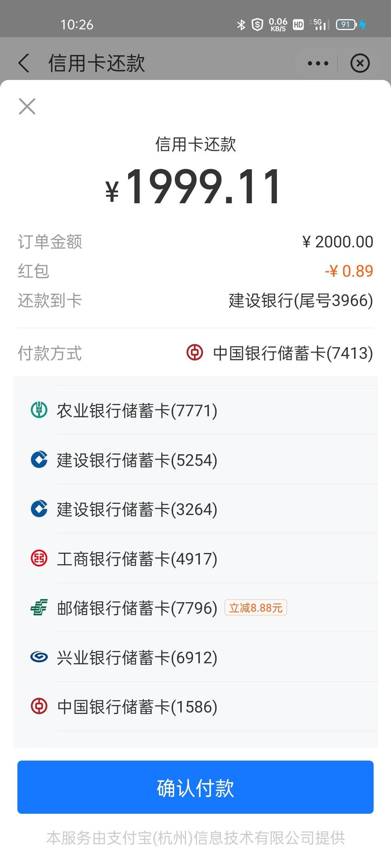Select 建设银行储蓄卡(5254) as payment method
The image size is (391, 868).
[x=195, y=460]
